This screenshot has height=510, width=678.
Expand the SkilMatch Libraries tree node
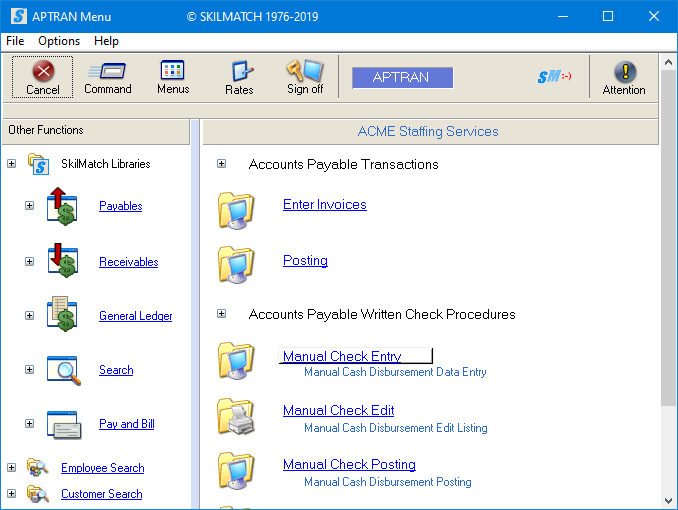(x=12, y=164)
